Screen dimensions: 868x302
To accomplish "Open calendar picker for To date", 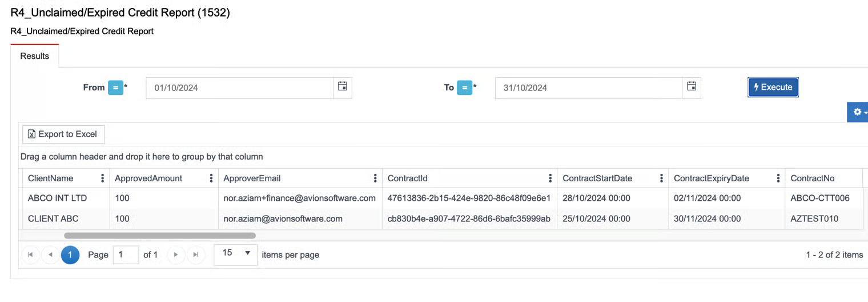I will [692, 88].
